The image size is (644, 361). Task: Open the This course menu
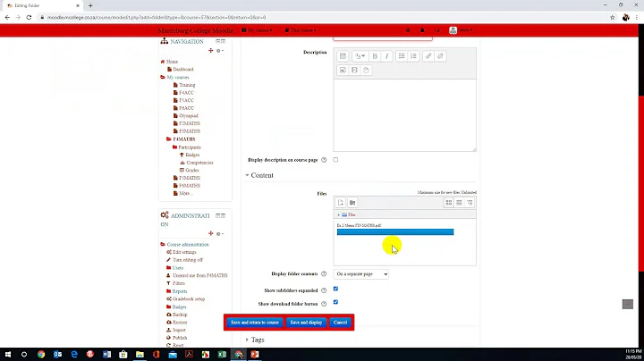(x=301, y=30)
